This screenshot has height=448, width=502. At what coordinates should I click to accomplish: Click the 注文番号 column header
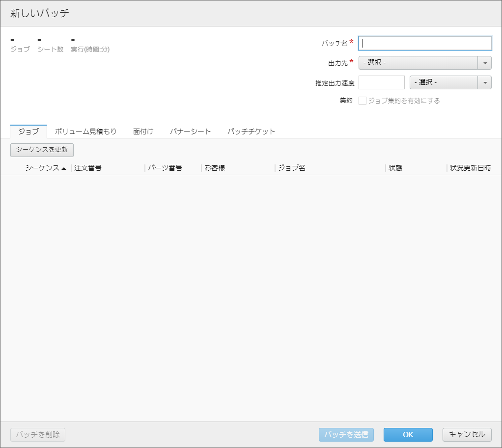coord(88,168)
